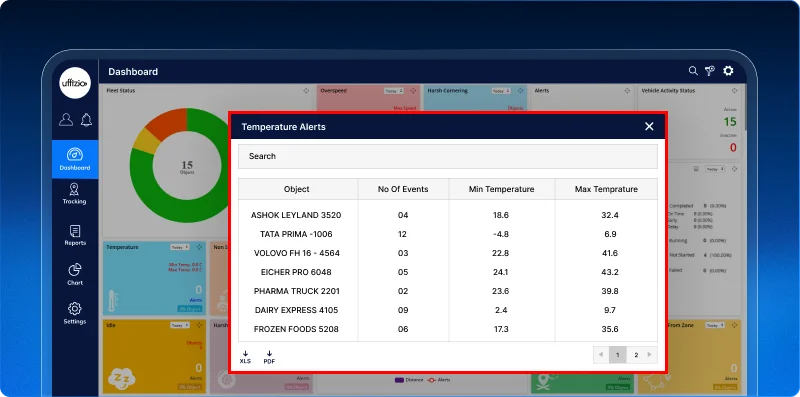Click the Distance legend below the chart
Image resolution: width=800 pixels, height=397 pixels.
pos(408,380)
